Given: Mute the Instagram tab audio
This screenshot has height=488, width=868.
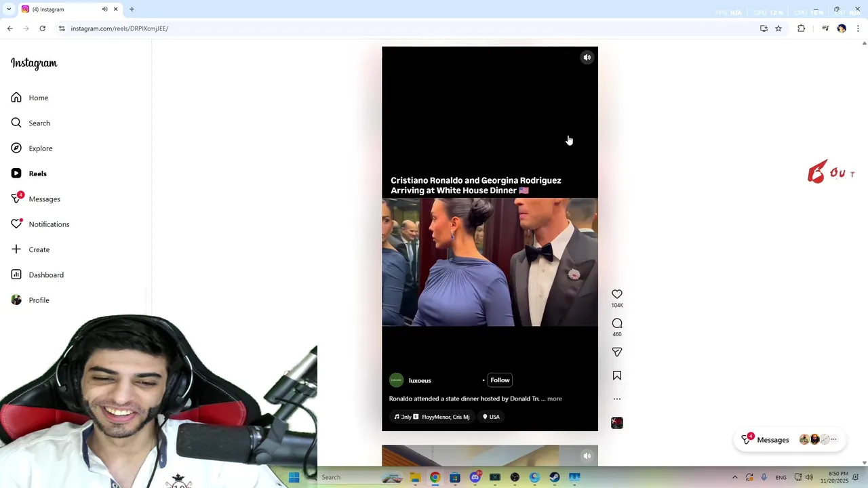Looking at the screenshot, I should 104,9.
